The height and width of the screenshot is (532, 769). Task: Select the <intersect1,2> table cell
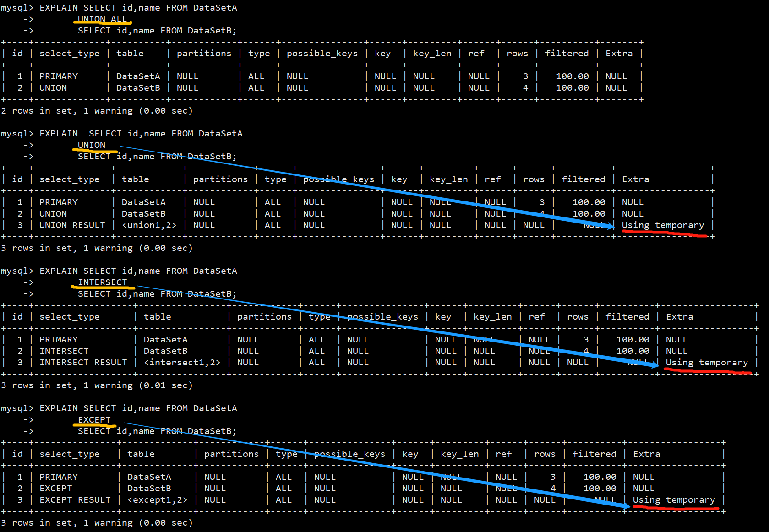pyautogui.click(x=182, y=363)
